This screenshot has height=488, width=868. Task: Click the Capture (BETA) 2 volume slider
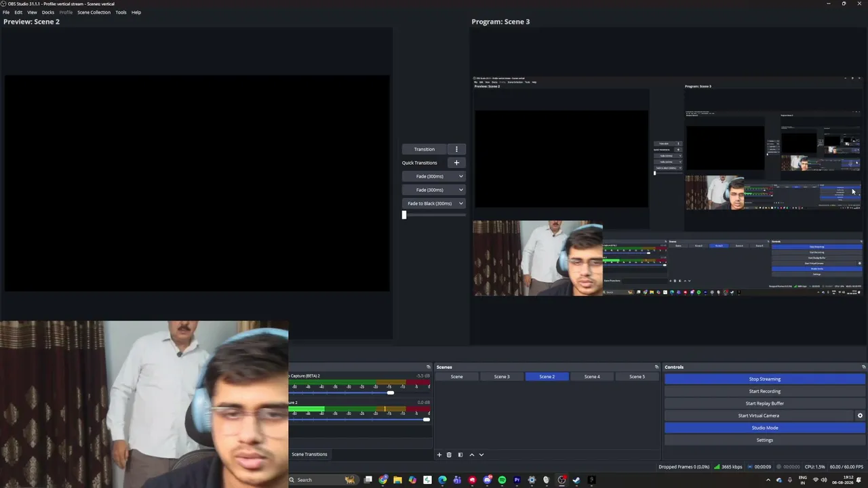click(x=359, y=393)
